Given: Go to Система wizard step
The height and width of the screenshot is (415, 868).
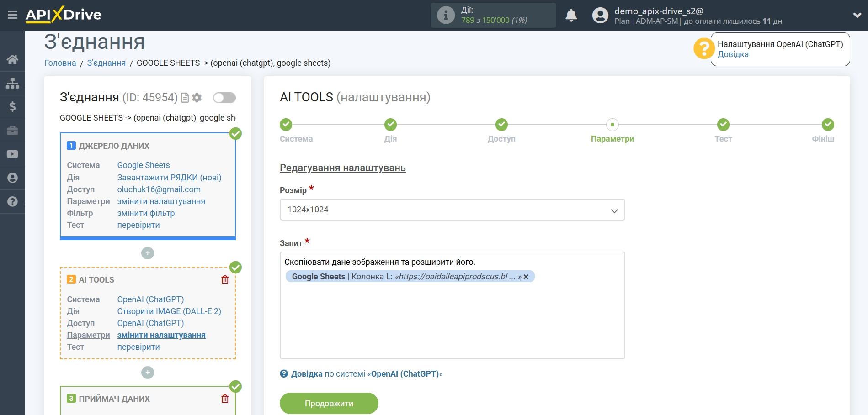Looking at the screenshot, I should click(286, 125).
